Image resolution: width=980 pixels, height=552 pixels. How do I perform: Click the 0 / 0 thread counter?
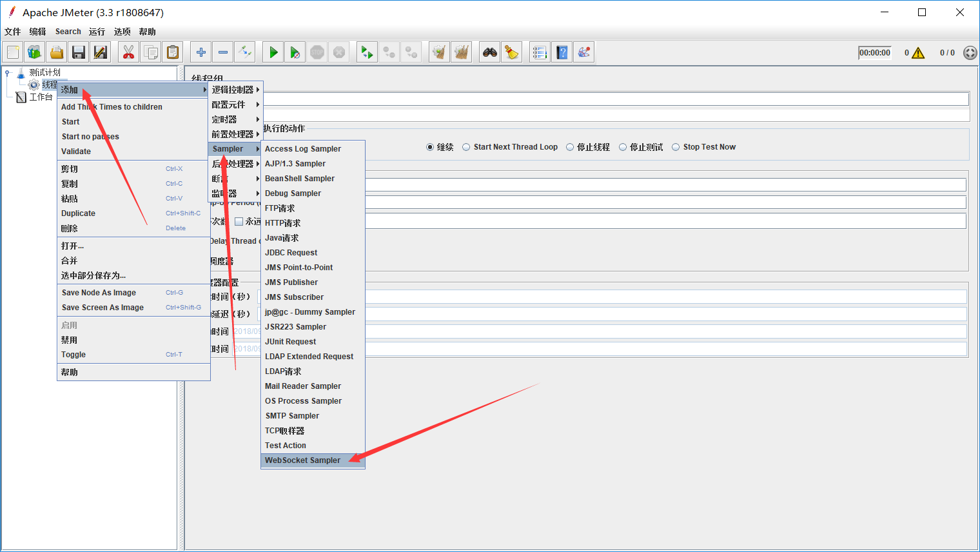[947, 53]
